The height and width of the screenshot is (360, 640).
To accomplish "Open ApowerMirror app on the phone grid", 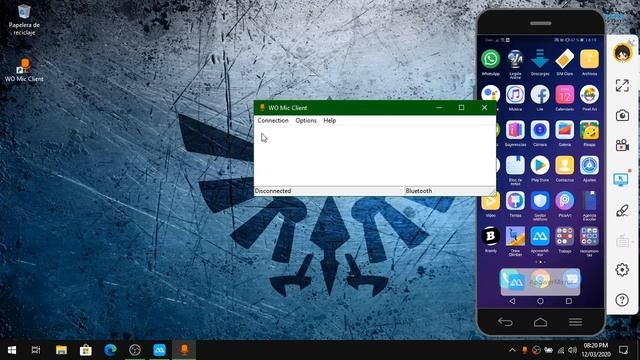I will click(x=540, y=236).
